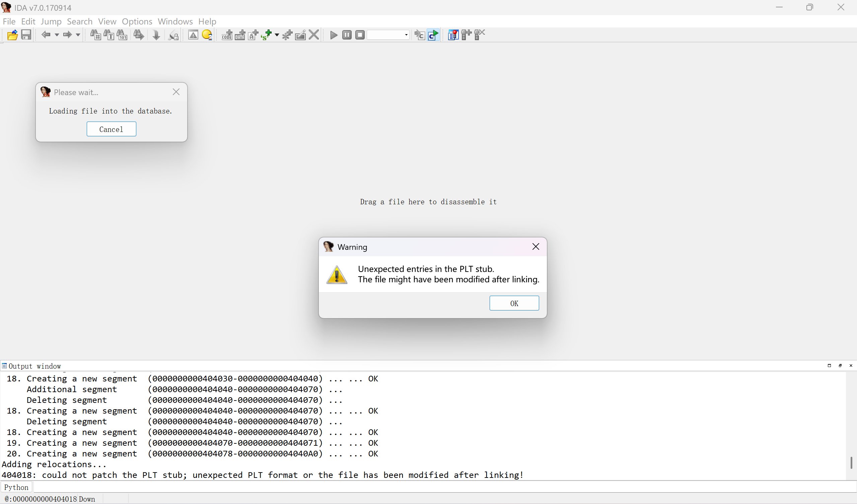The height and width of the screenshot is (504, 857).
Task: Click 'Drag a file here to disassemble it'
Action: tap(429, 202)
